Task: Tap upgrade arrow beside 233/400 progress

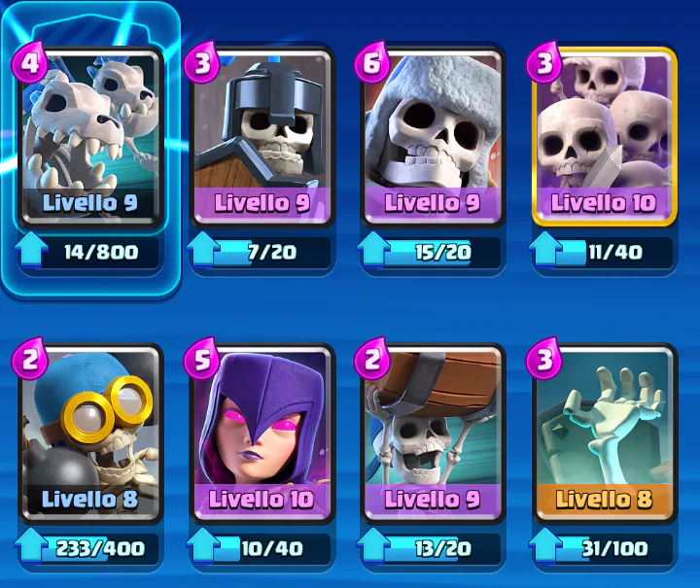Action: click(x=31, y=546)
